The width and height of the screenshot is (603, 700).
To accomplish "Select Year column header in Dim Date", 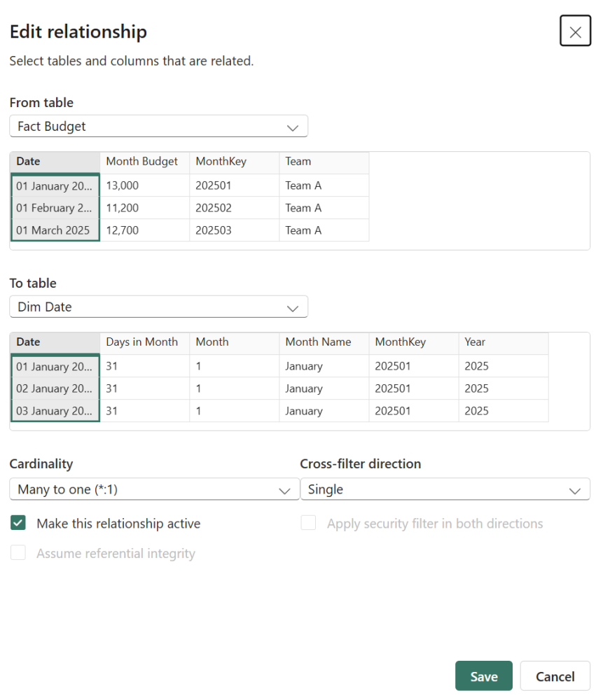I will tap(504, 342).
